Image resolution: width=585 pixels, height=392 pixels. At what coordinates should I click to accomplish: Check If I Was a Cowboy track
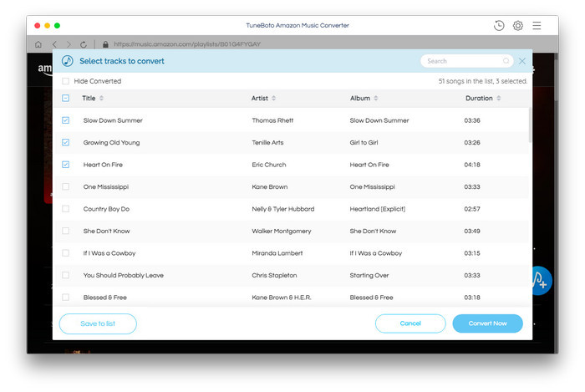pos(66,253)
